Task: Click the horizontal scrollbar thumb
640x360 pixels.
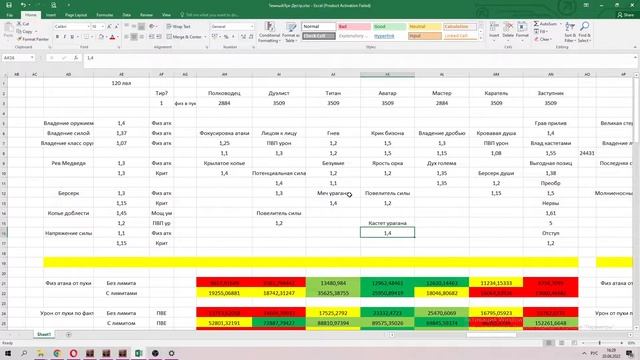Action: pos(491,335)
